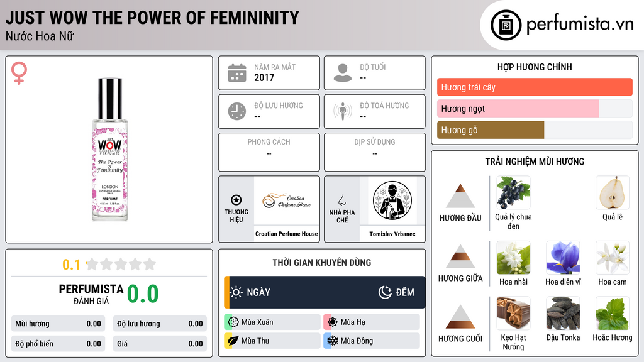
Task: Click the Giá 0.00 score row
Action: pyautogui.click(x=160, y=344)
